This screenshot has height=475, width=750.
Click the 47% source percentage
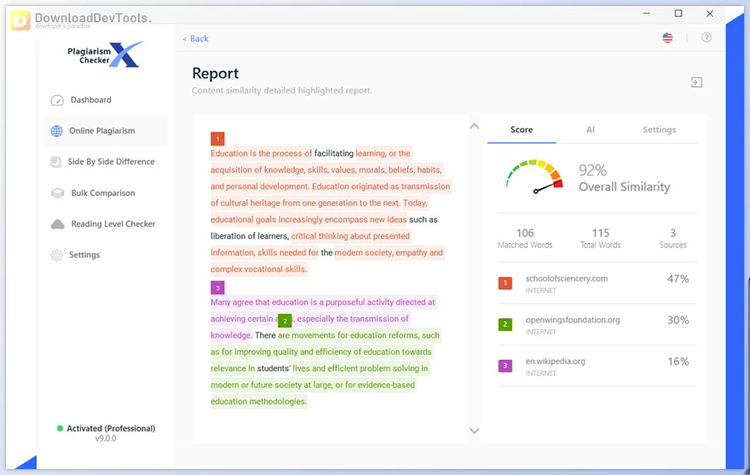tap(678, 279)
